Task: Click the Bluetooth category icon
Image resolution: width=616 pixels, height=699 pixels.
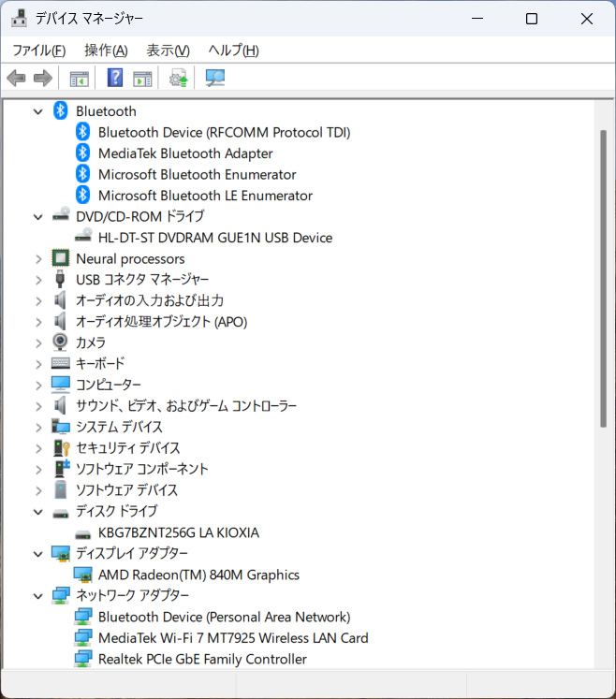Action: click(x=60, y=110)
